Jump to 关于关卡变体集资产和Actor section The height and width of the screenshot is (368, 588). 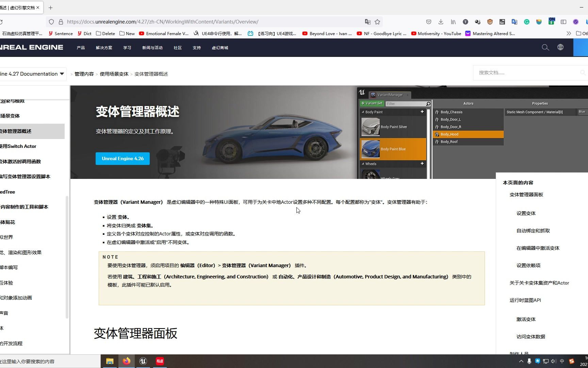[539, 283]
